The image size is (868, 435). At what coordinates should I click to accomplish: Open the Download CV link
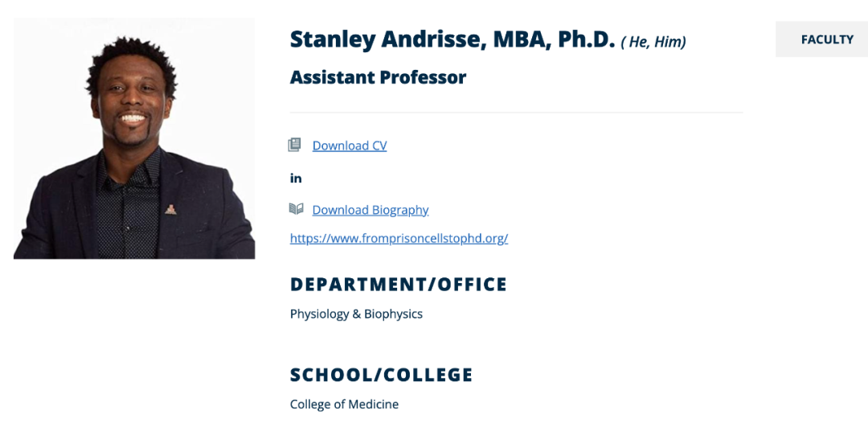click(350, 146)
